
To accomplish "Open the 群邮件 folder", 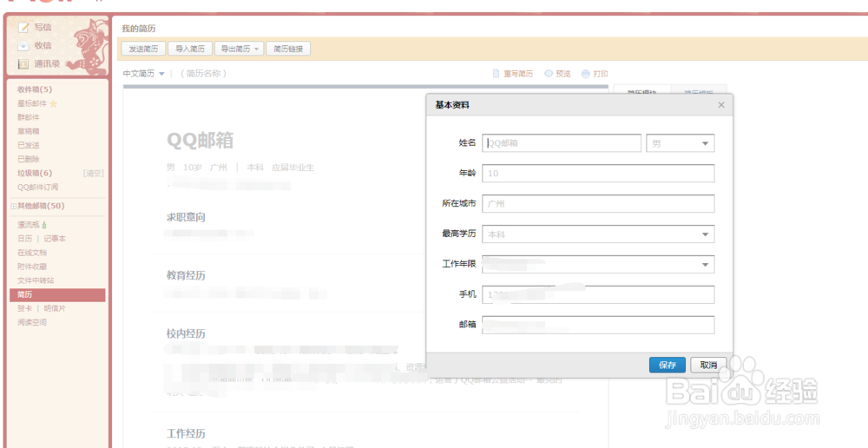I will tap(29, 117).
